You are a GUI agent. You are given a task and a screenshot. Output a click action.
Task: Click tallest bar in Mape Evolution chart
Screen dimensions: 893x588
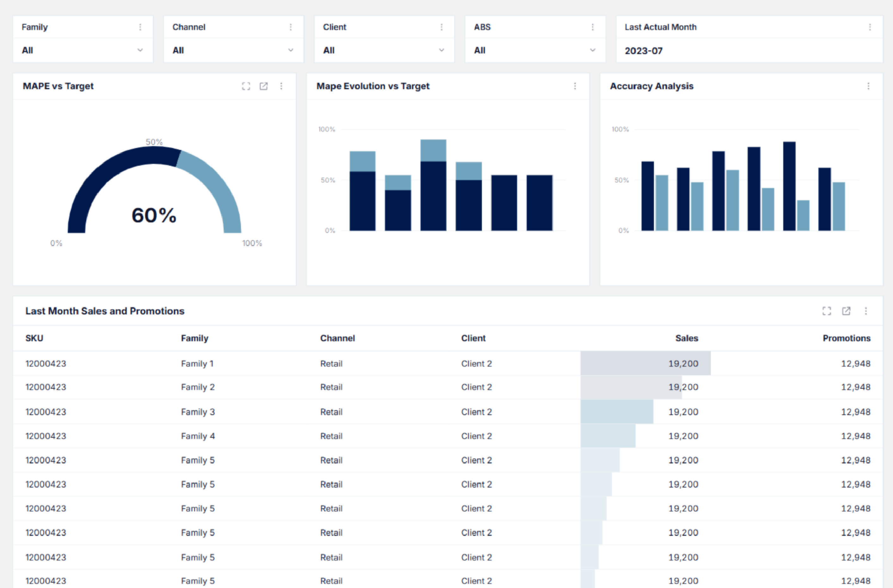433,185
